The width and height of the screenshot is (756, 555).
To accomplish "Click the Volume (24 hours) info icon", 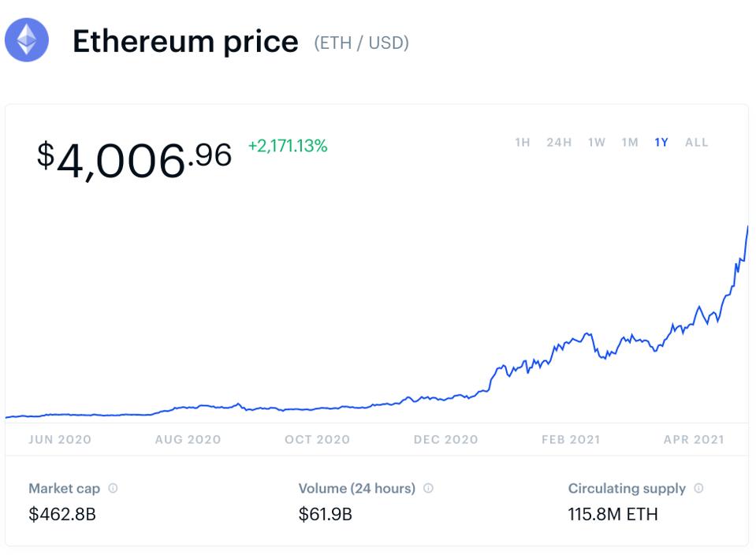I will coord(428,489).
